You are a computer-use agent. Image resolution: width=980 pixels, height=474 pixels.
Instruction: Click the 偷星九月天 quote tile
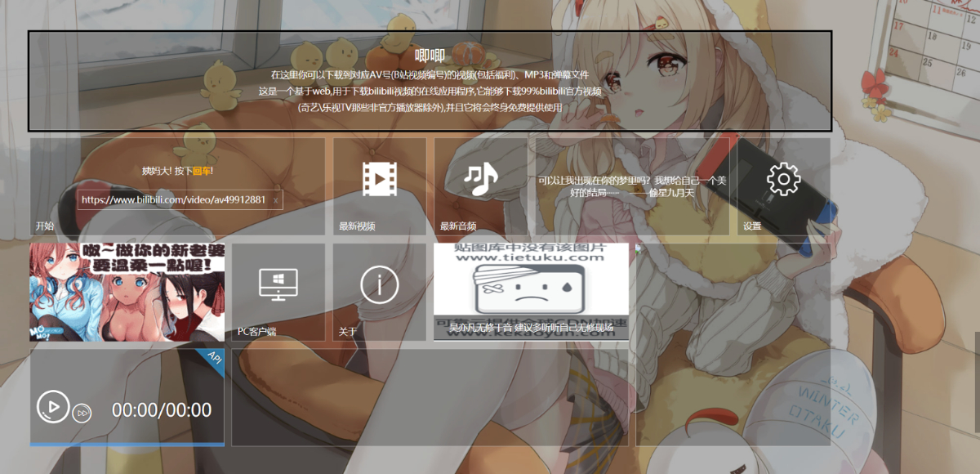point(632,186)
